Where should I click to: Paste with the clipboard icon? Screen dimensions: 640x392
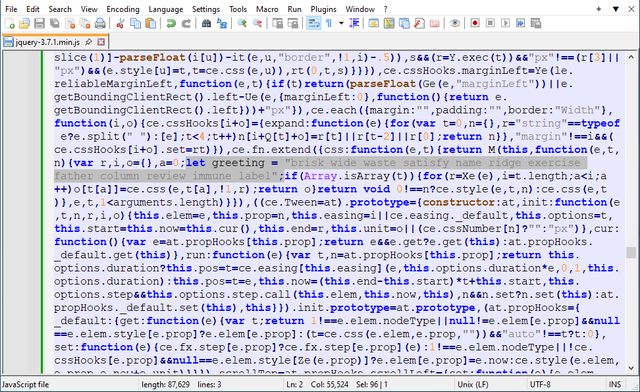click(x=151, y=24)
